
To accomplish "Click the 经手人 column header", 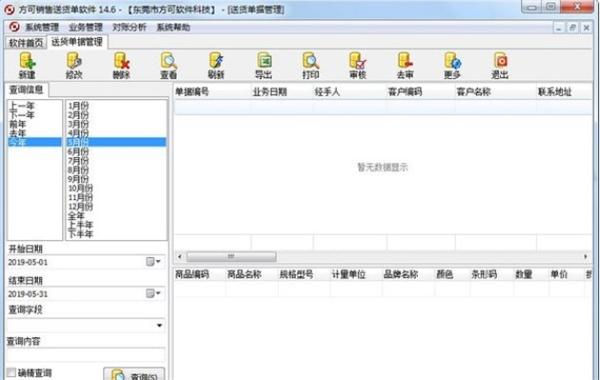I will [350, 92].
